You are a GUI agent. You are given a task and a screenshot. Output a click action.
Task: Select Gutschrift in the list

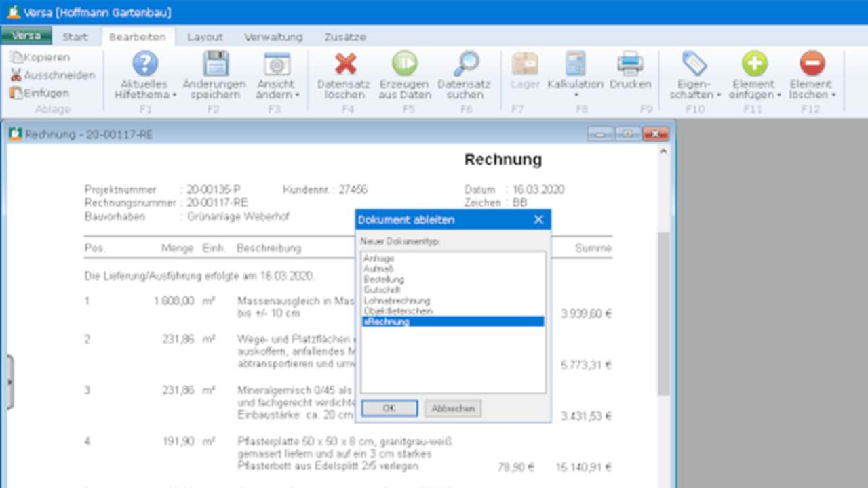[453, 289]
